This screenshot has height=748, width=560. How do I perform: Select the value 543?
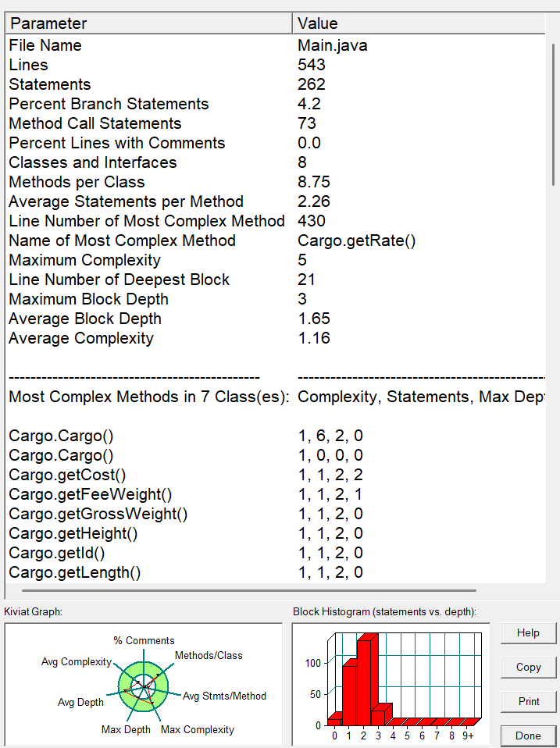(x=312, y=65)
